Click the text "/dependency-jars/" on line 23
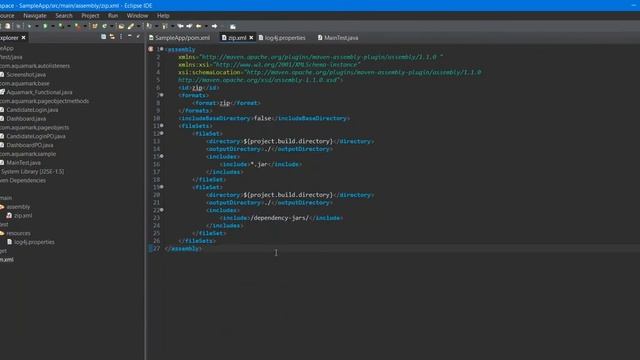This screenshot has width=640, height=360. point(280,218)
